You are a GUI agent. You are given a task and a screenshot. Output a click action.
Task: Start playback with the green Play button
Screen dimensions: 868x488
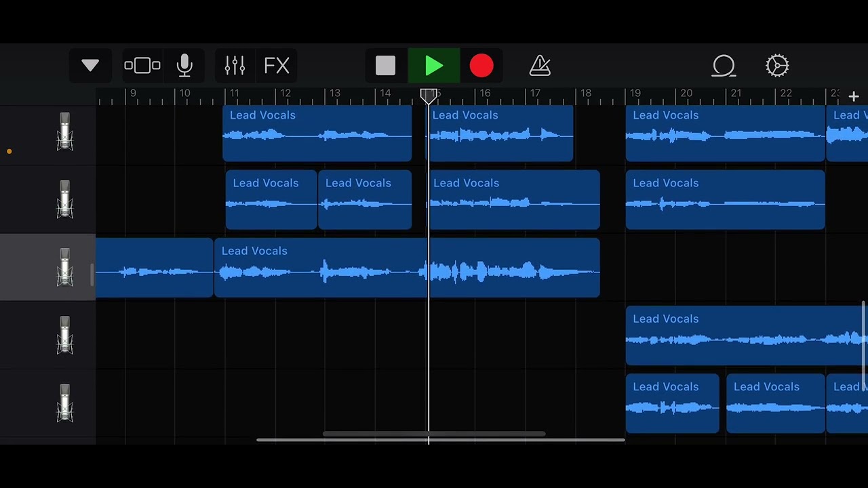point(434,66)
